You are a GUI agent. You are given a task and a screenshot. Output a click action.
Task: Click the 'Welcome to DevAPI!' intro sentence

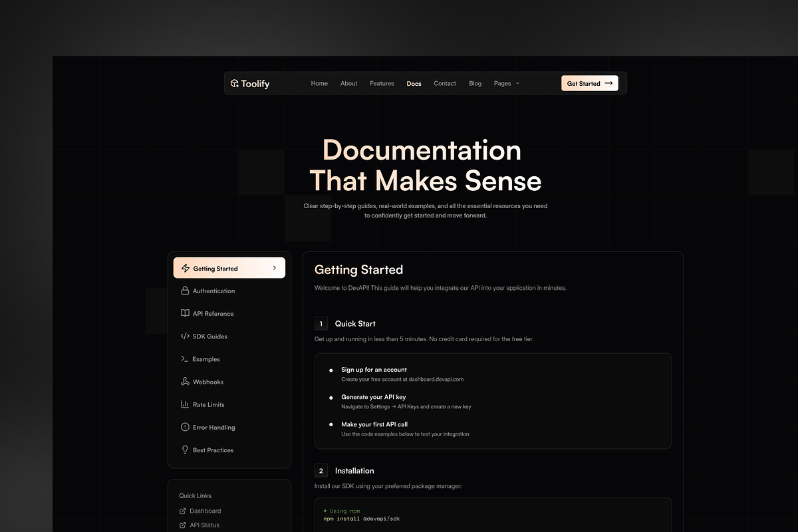pos(440,288)
